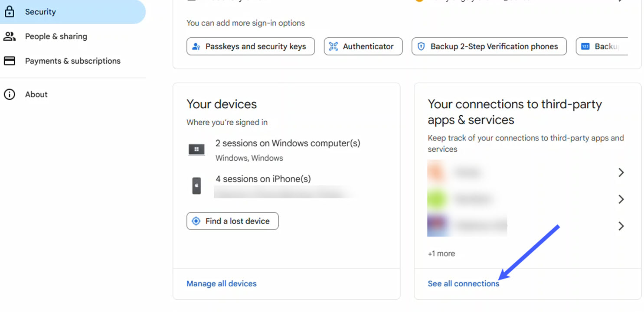Image resolution: width=644 pixels, height=312 pixels.
Task: Click the Manage all devices link
Action: pos(221,283)
